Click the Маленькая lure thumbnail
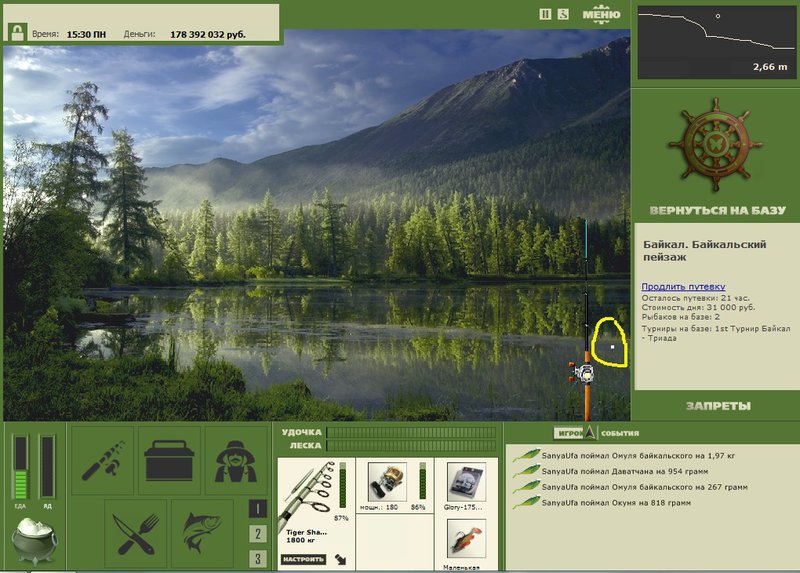Image resolution: width=800 pixels, height=573 pixels. click(x=466, y=539)
